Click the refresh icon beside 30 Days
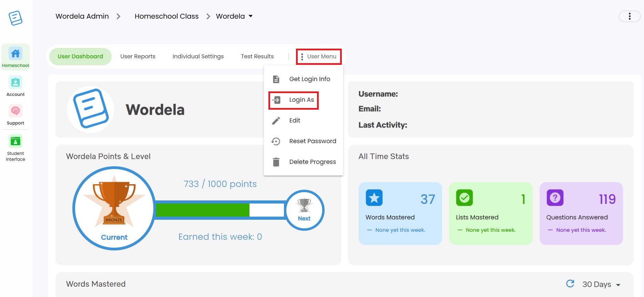Viewport: 644px width, 297px height. coord(570,284)
